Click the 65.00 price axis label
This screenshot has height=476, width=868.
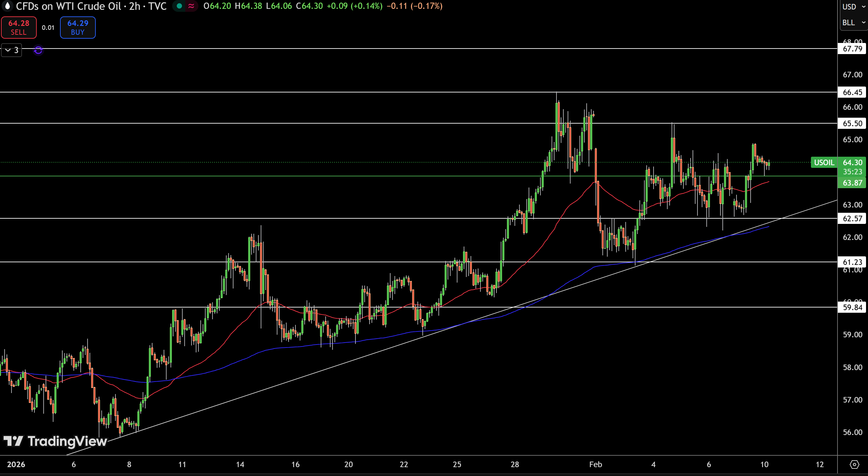tap(853, 140)
